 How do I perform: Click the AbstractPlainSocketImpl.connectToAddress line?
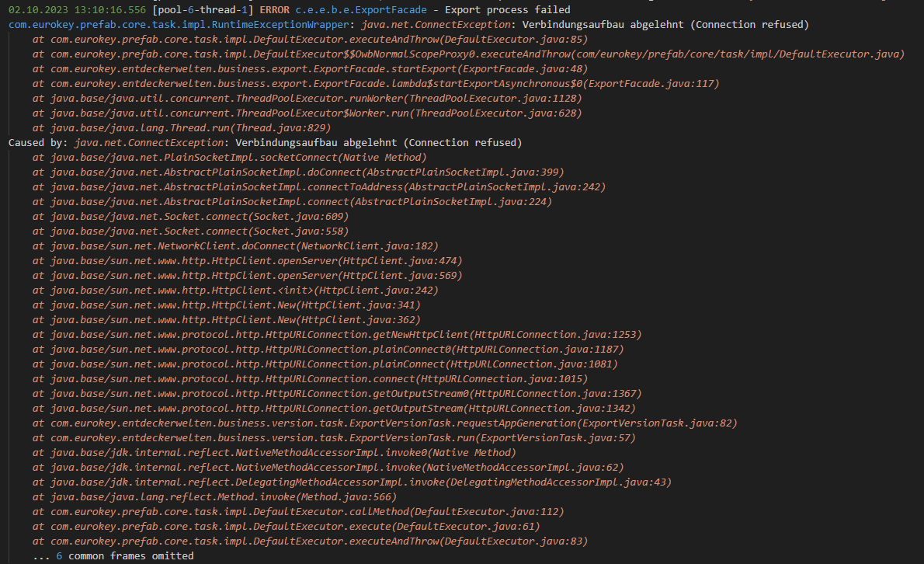tap(319, 186)
